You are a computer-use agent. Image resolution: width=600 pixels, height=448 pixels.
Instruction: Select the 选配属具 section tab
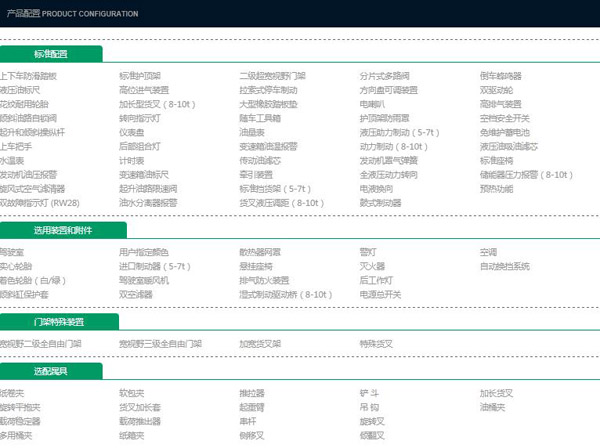[x=51, y=371]
